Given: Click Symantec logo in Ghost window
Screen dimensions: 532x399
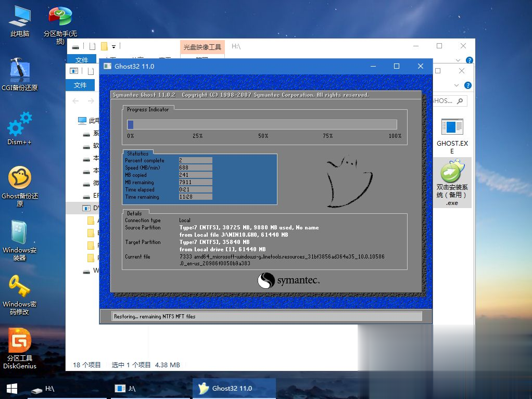Looking at the screenshot, I should (288, 280).
